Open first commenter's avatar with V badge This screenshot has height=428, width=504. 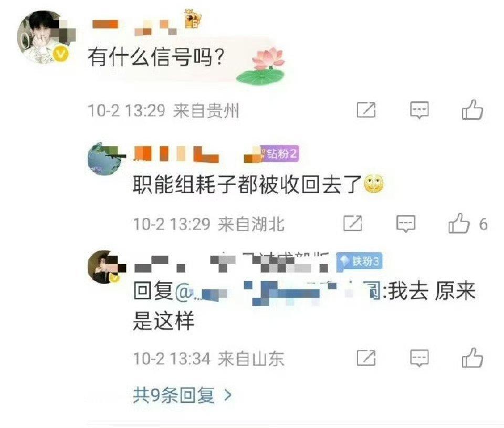tap(44, 37)
